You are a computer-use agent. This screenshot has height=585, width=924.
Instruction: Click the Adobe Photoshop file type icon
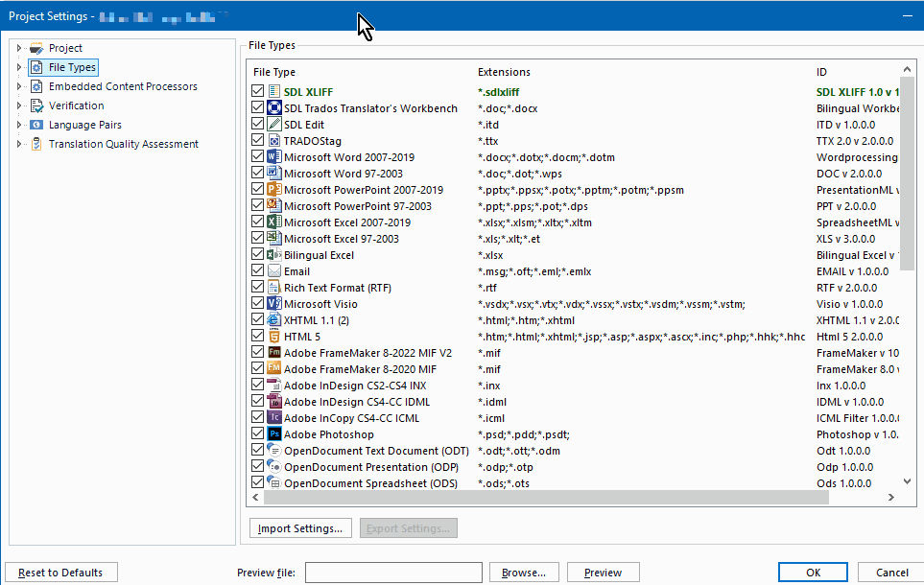click(273, 434)
